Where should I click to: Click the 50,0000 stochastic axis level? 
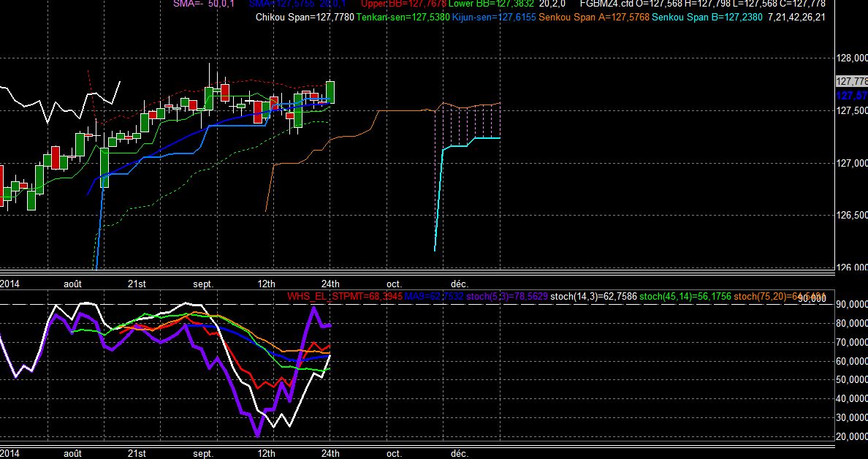pos(851,380)
